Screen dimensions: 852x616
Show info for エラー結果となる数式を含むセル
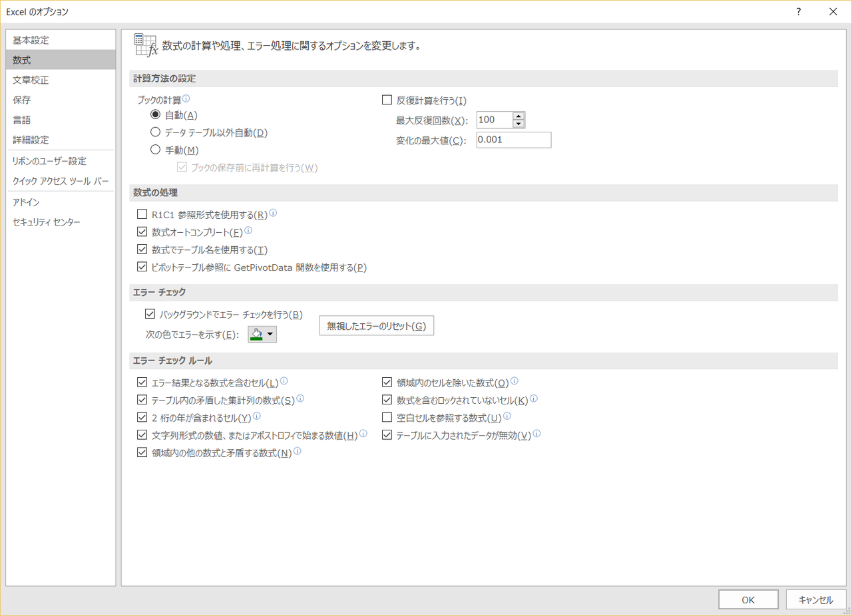(284, 382)
